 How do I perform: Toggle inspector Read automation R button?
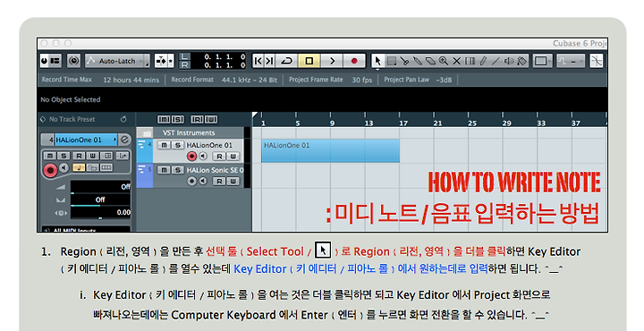pyautogui.click(x=78, y=156)
